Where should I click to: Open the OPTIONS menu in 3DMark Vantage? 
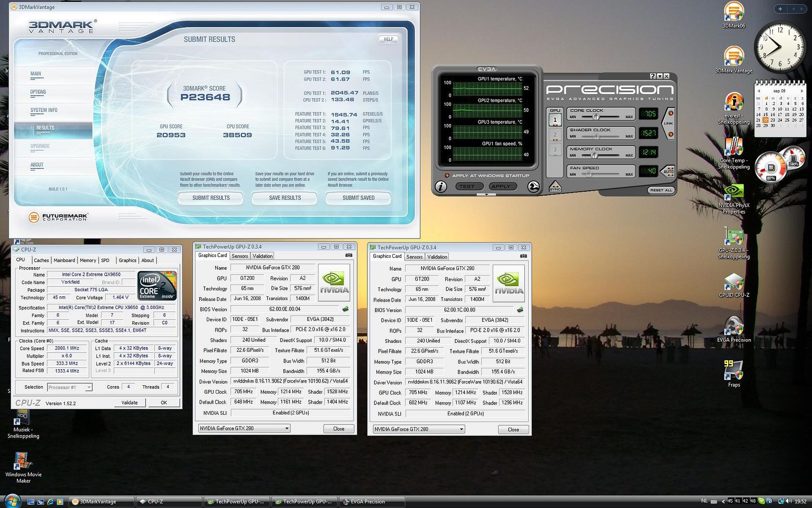(38, 92)
